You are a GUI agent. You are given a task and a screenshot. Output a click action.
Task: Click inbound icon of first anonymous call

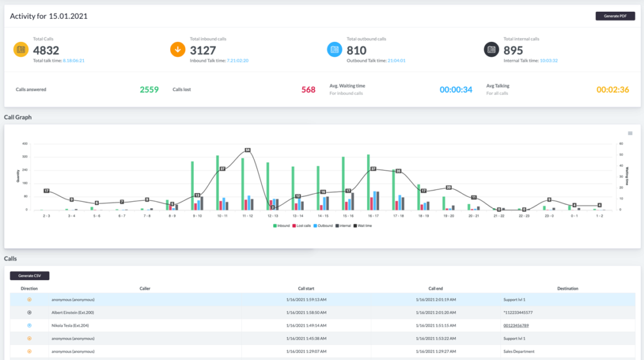[29, 299]
